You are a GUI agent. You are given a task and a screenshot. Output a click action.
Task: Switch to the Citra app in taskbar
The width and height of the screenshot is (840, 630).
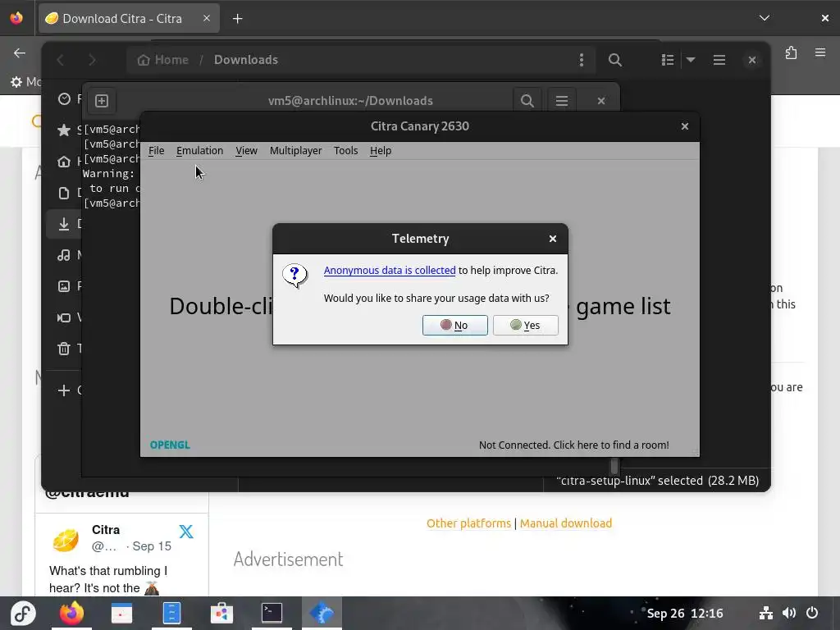click(x=322, y=614)
